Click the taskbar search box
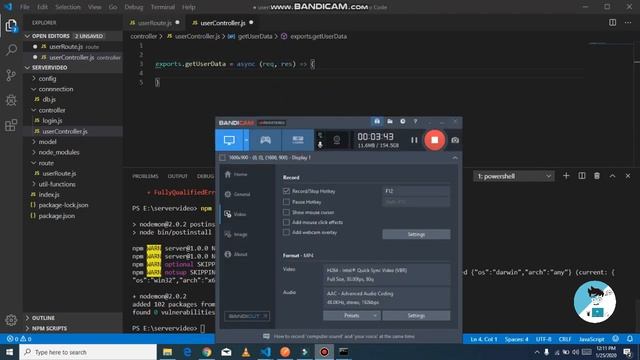Screen dimensions: 640x360 click(x=88, y=352)
